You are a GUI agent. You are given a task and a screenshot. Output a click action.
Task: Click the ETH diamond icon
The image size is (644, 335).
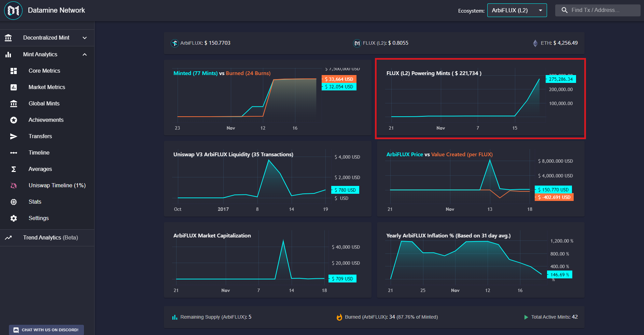[535, 43]
